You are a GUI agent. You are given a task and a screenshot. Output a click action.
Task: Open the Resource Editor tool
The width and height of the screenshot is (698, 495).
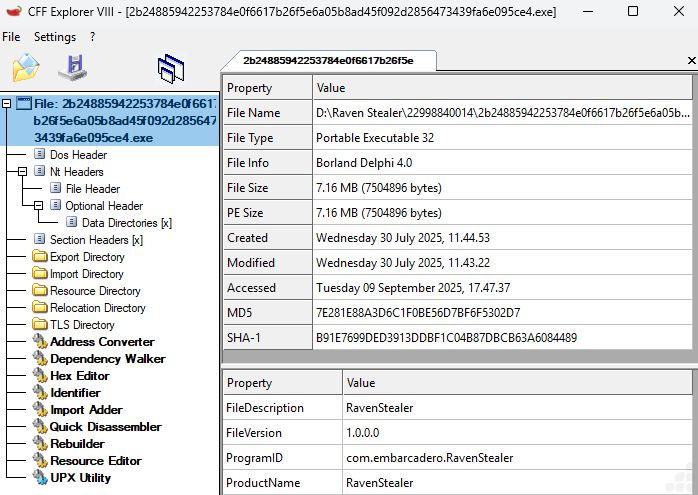pyautogui.click(x=95, y=461)
